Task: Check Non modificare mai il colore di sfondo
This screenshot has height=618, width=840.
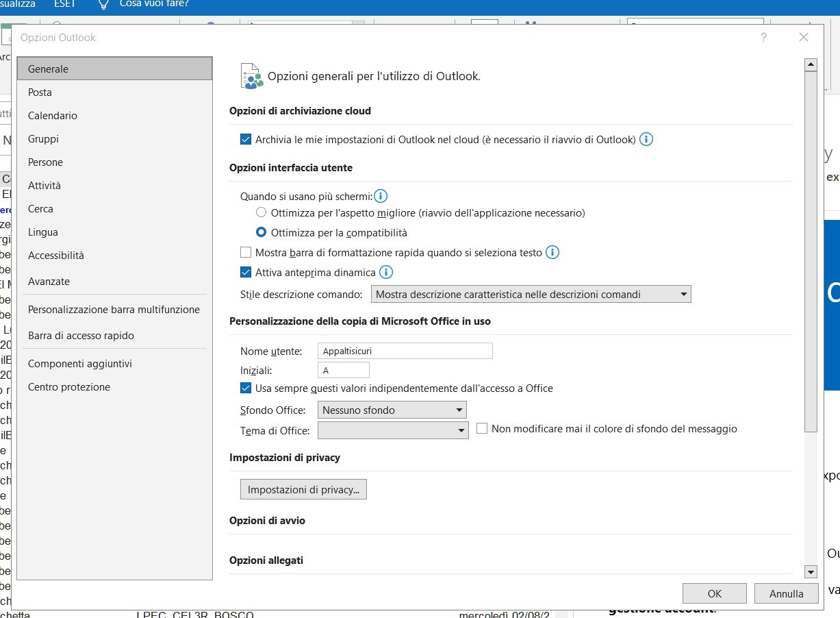Action: tap(482, 428)
